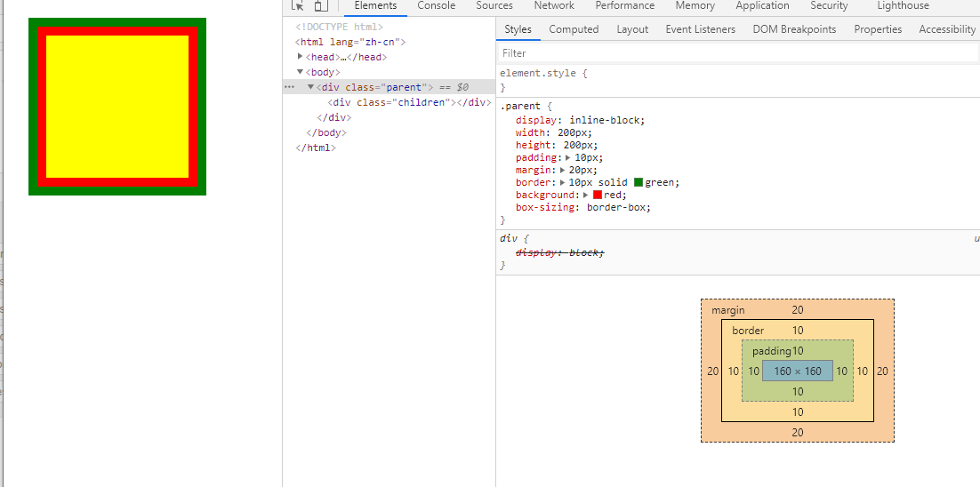
Task: Open the Performance tab
Action: coord(625,5)
